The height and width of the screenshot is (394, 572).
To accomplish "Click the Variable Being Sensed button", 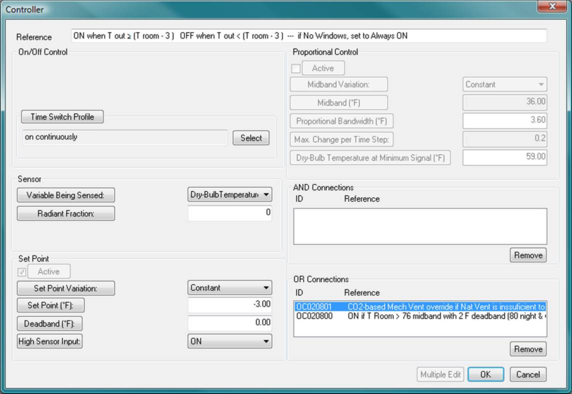I will [x=66, y=195].
